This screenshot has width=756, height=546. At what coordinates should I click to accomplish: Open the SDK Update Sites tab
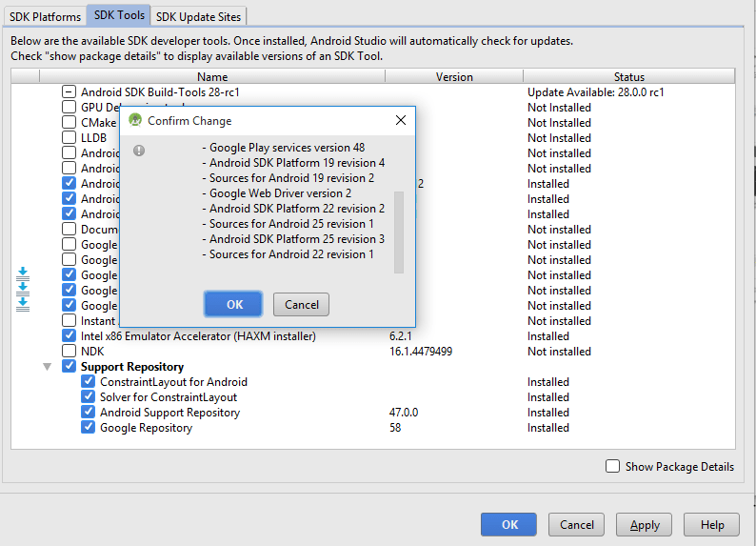[200, 16]
